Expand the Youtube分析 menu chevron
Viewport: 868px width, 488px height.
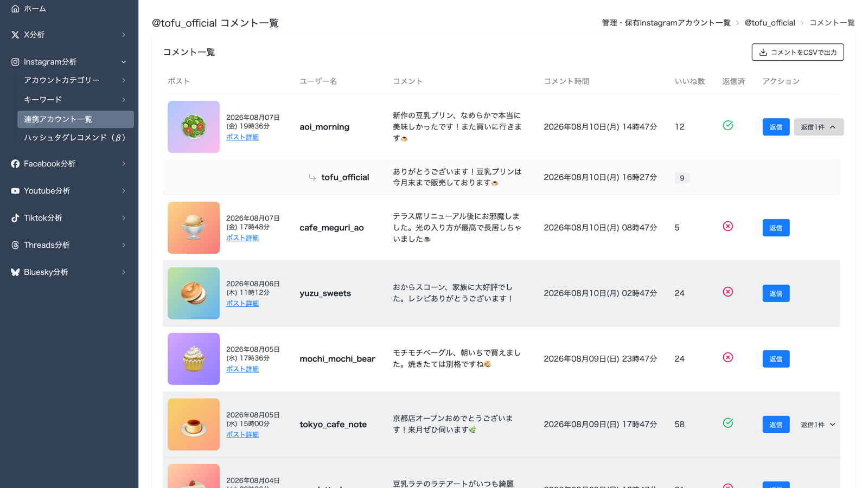click(124, 191)
